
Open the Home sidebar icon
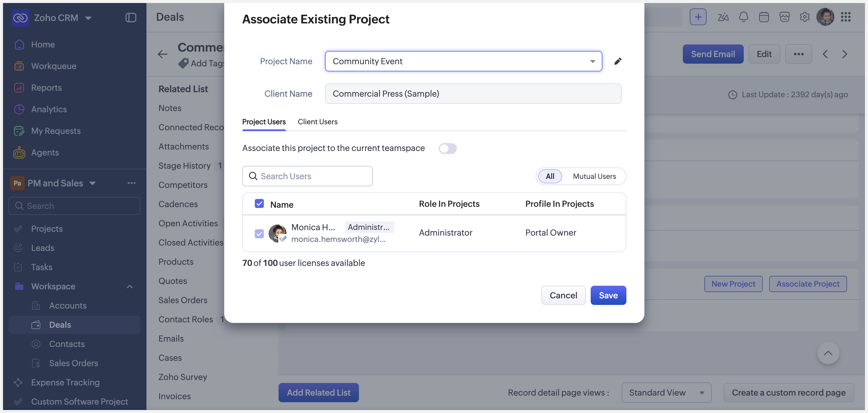click(19, 44)
